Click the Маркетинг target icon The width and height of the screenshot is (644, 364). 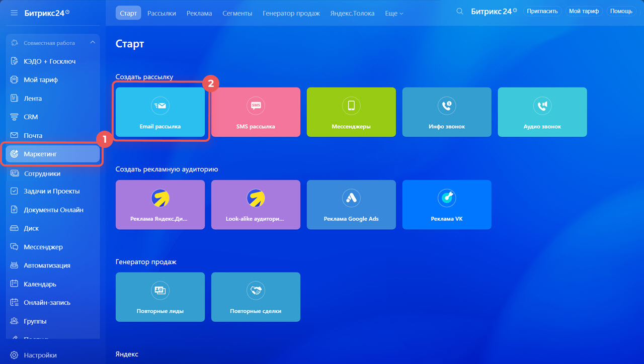pyautogui.click(x=14, y=154)
